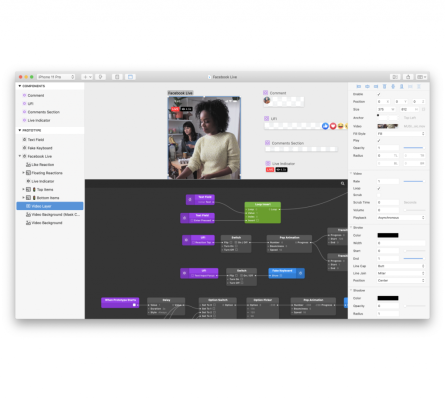Select Comments Section component in sidebar

pyautogui.click(x=43, y=112)
